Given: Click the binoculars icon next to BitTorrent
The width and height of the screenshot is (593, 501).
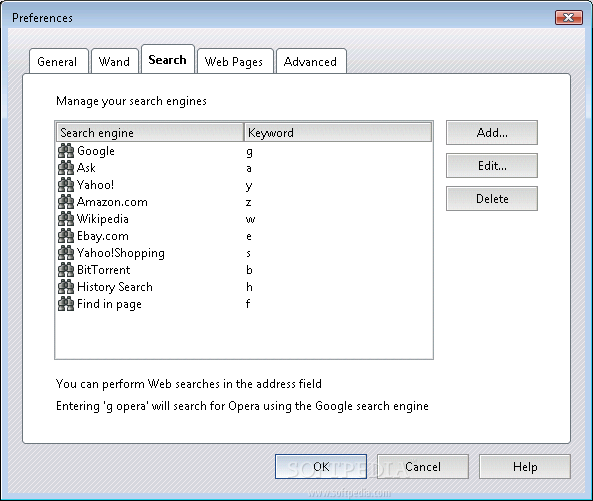Looking at the screenshot, I should (66, 270).
